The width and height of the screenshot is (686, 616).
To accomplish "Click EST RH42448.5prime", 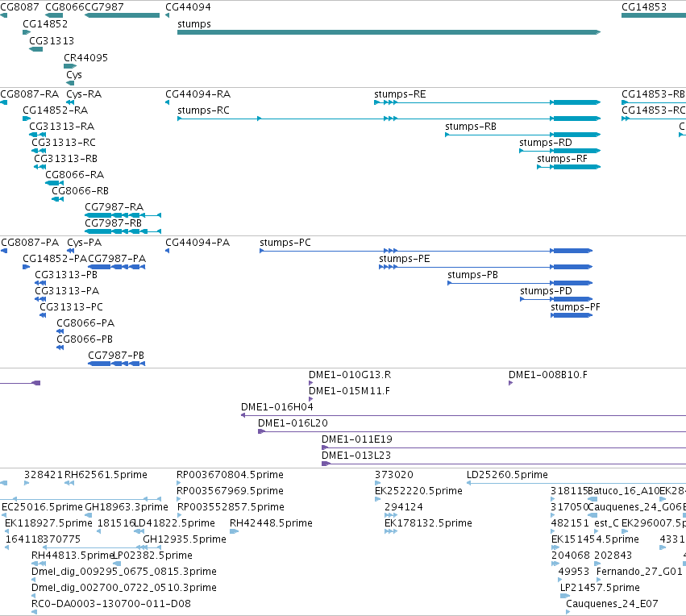I will (234, 531).
